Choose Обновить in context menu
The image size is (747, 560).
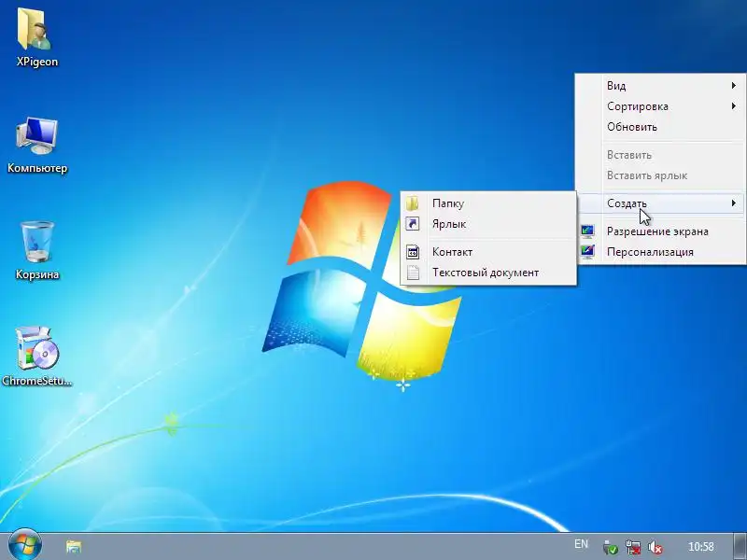tap(660, 127)
